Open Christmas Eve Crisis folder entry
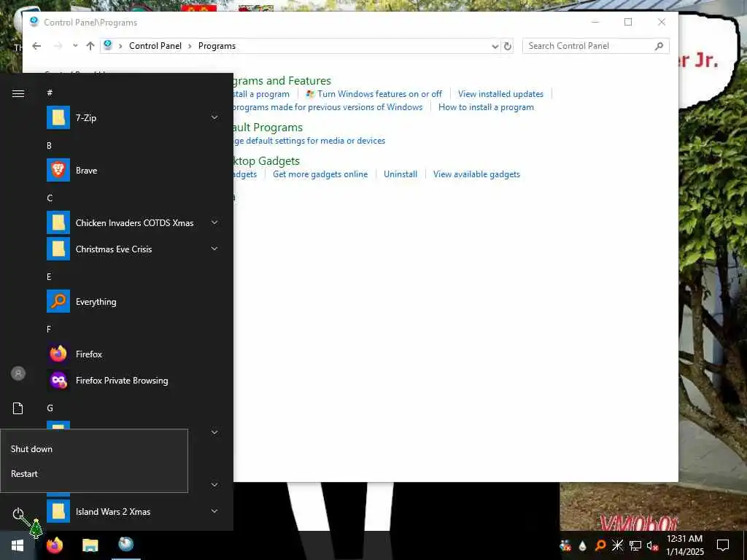747x560 pixels. click(x=133, y=249)
